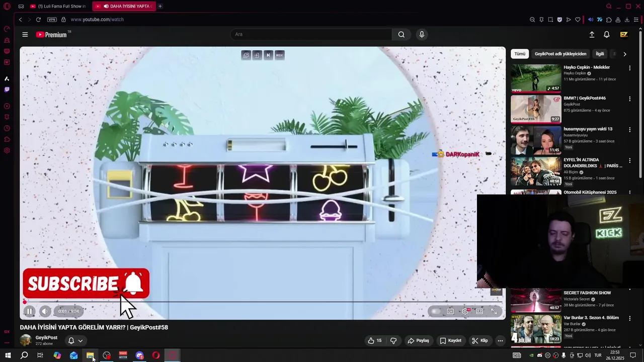Image resolution: width=644 pixels, height=362 pixels.
Task: Open options for husamyuyu yayın vakti 13
Action: point(629,130)
